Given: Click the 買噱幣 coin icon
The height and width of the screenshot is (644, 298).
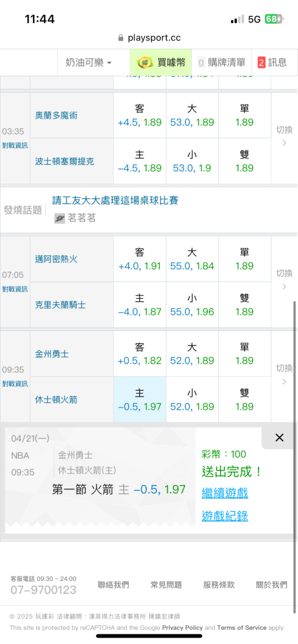Looking at the screenshot, I should coord(145,62).
